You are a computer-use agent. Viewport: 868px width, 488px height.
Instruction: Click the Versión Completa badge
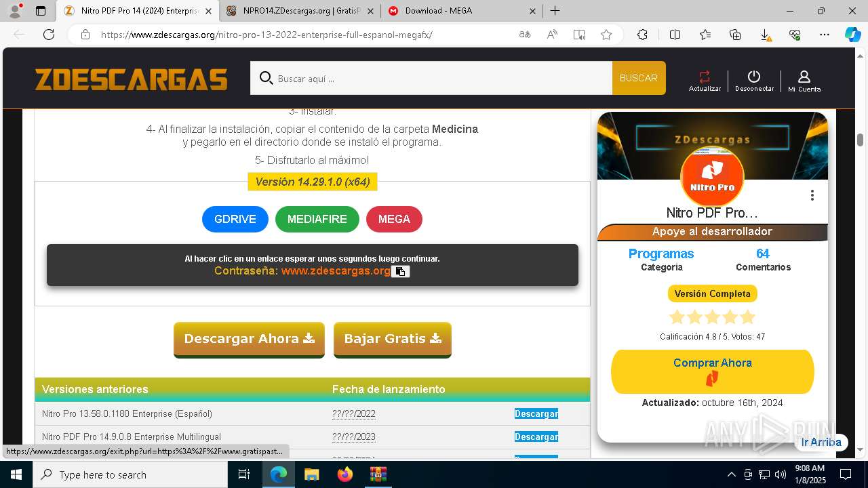[x=712, y=293]
